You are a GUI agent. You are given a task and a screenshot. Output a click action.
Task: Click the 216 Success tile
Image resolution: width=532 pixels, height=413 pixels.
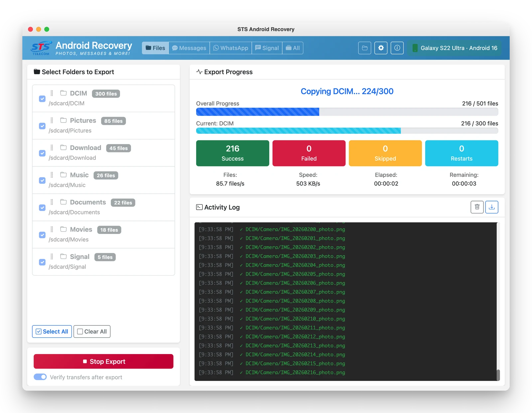click(233, 153)
